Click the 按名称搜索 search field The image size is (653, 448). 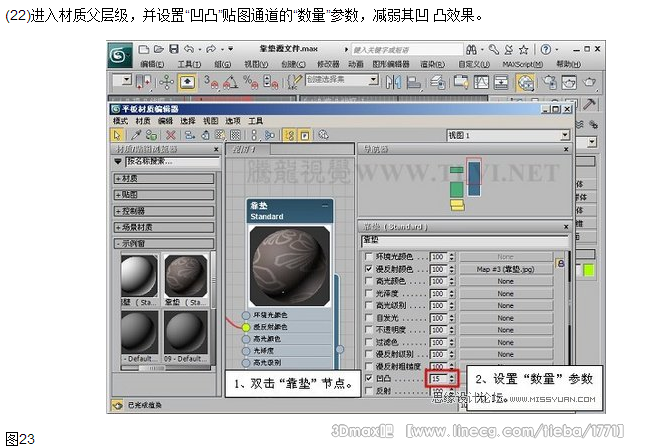coord(172,162)
